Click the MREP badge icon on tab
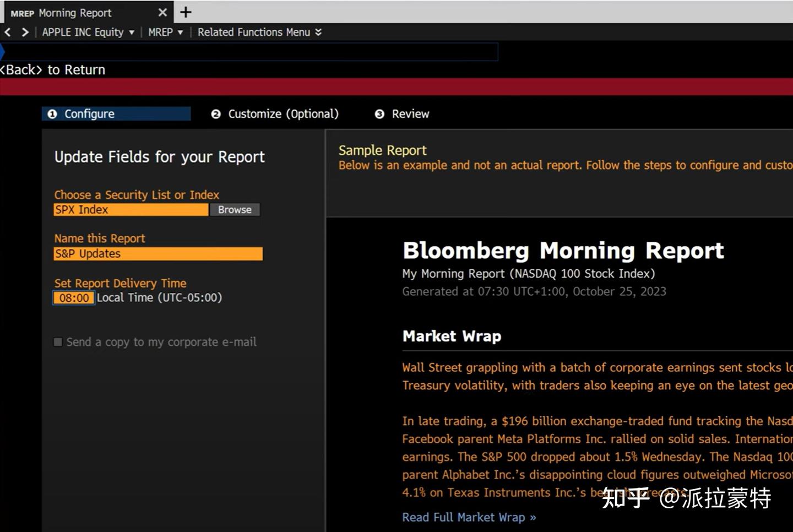Screen dimensions: 793x532 point(23,13)
